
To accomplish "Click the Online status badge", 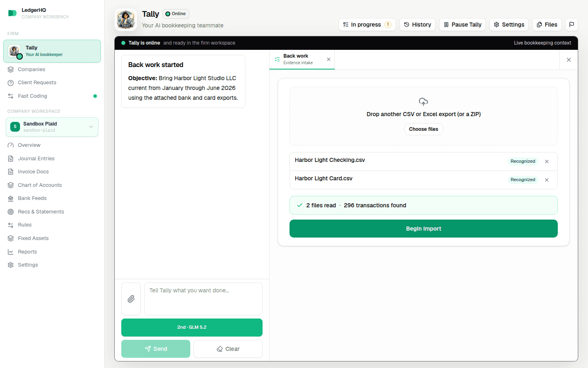I will (x=176, y=14).
